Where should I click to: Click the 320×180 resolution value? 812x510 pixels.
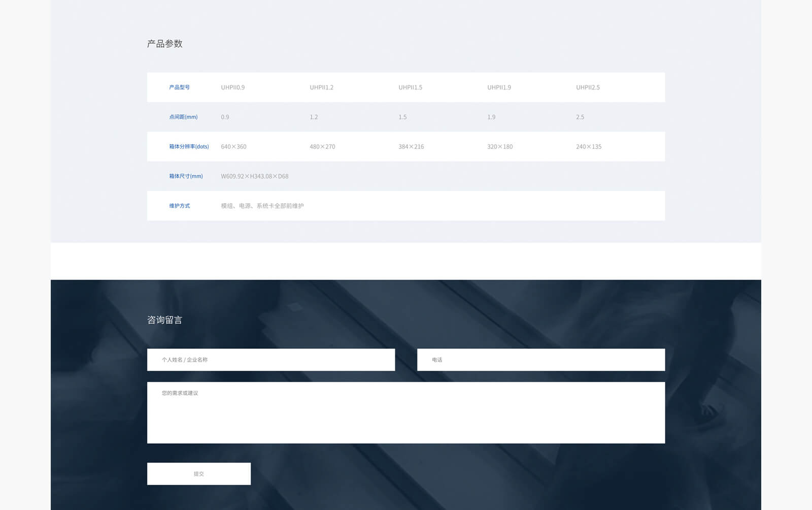500,147
